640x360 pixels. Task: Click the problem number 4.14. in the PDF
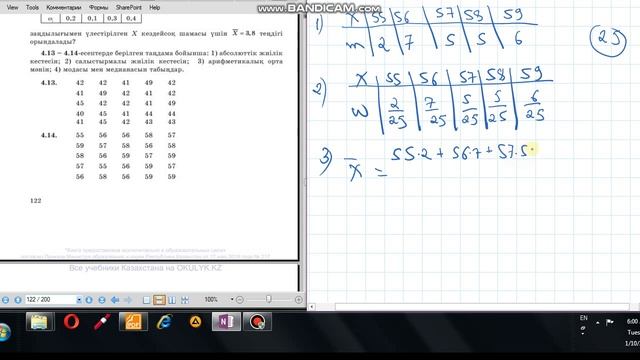(49, 135)
